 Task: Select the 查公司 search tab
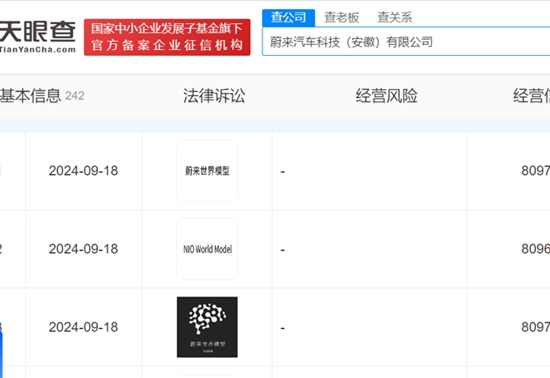[288, 17]
